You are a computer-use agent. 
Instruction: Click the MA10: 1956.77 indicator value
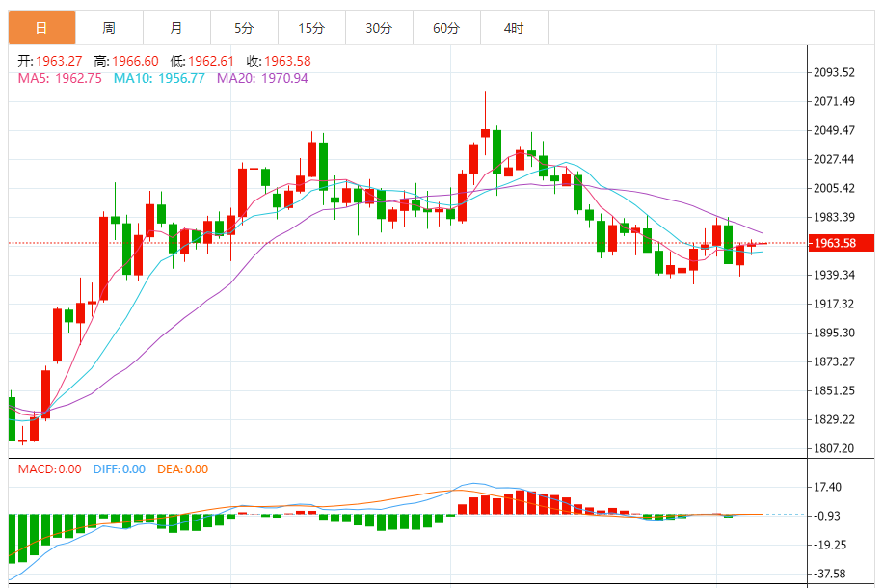pos(159,78)
